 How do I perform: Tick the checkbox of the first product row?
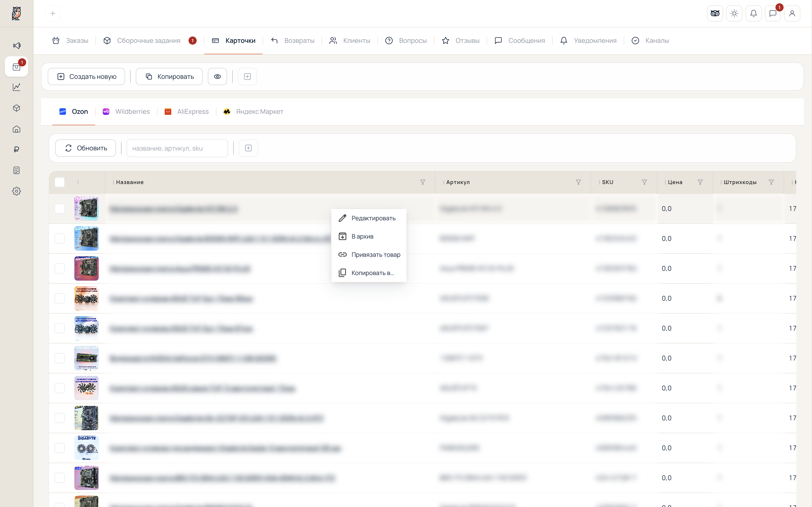(59, 209)
